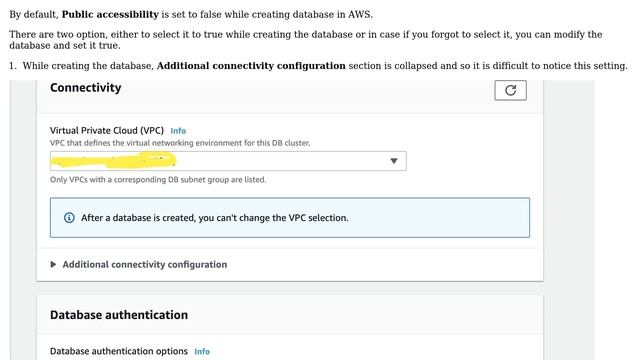Image resolution: width=640 pixels, height=360 pixels.
Task: Click 'VPC that defines the virtual networking' description
Action: pyautogui.click(x=180, y=143)
